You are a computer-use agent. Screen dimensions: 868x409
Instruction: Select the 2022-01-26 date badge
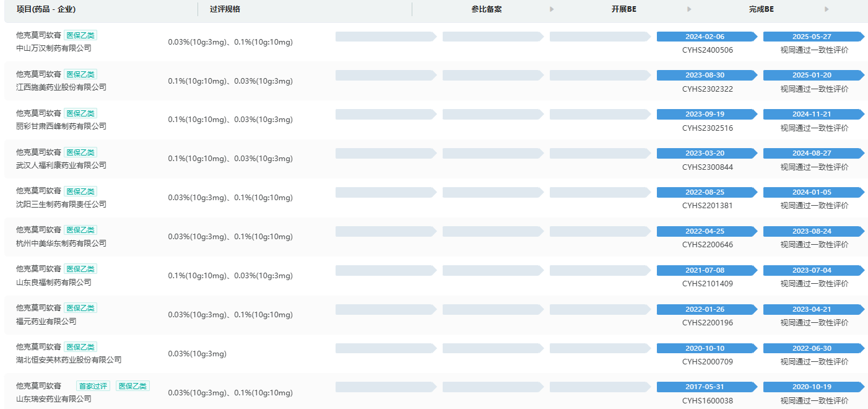(x=706, y=309)
